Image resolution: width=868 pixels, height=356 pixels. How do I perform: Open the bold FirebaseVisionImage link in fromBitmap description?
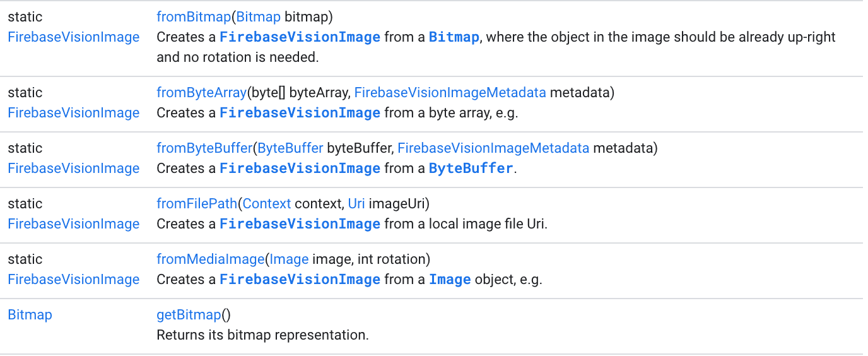click(x=300, y=37)
